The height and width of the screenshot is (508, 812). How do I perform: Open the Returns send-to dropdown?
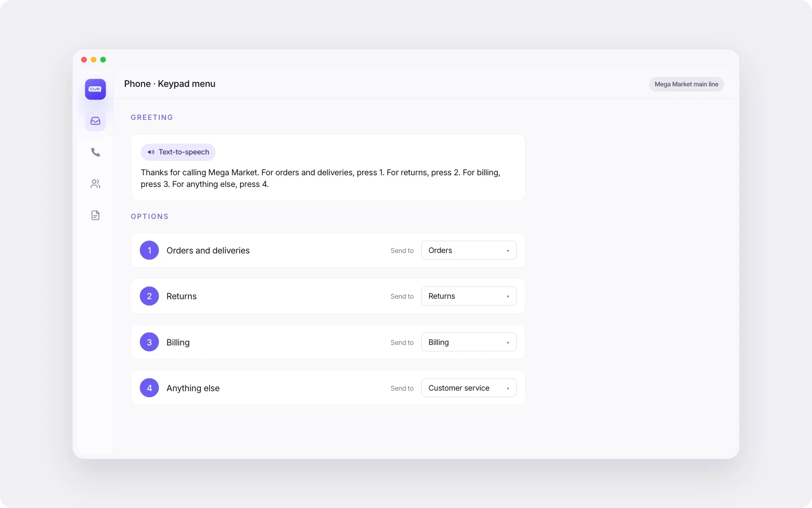pyautogui.click(x=469, y=296)
